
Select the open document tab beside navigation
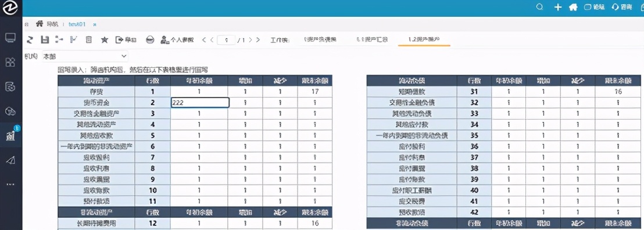[x=77, y=24]
